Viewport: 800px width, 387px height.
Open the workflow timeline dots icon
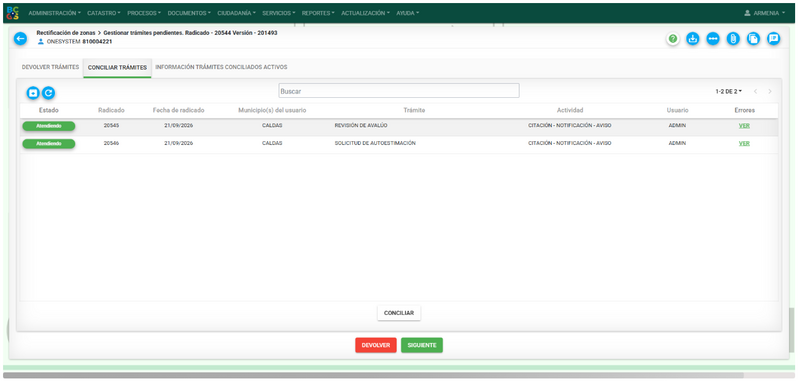click(713, 39)
